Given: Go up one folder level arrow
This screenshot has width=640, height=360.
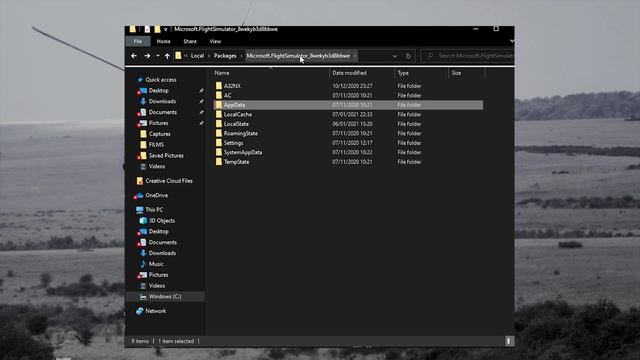Looking at the screenshot, I should [x=167, y=56].
